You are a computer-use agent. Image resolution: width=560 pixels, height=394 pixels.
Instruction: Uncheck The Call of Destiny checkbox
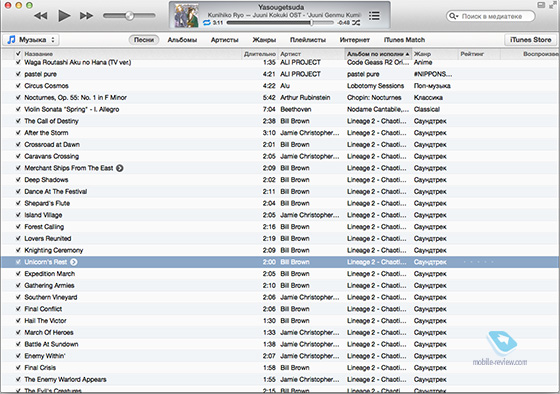coord(18,121)
